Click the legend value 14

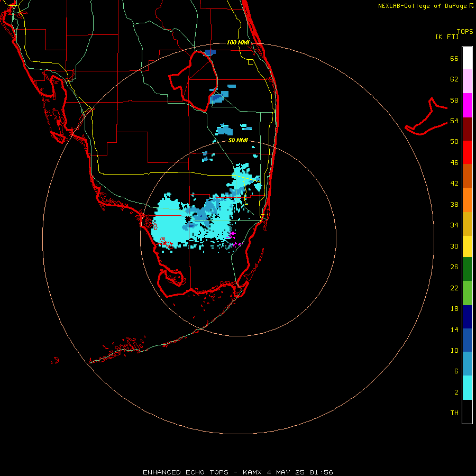(x=454, y=329)
